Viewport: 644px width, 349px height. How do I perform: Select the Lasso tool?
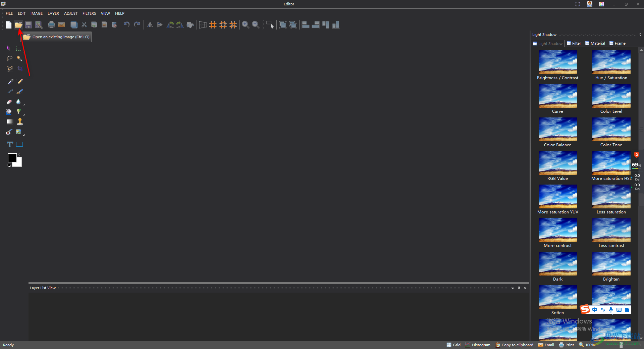coord(9,58)
